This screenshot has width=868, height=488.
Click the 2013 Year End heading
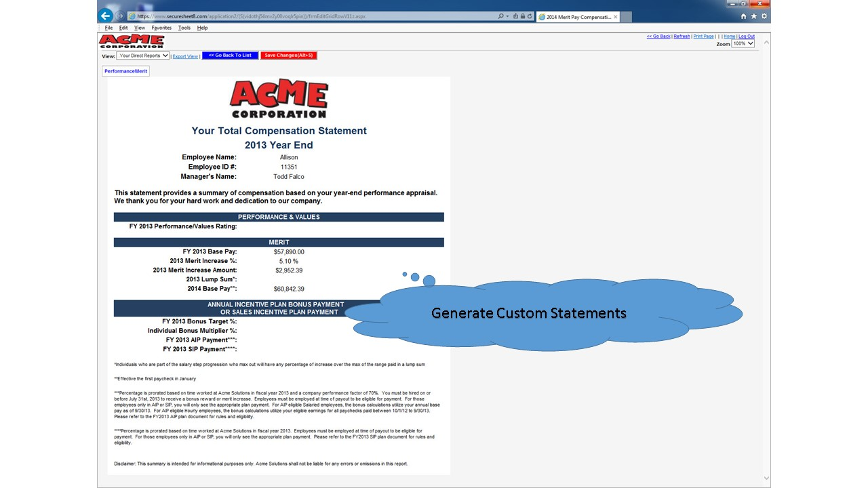(279, 145)
